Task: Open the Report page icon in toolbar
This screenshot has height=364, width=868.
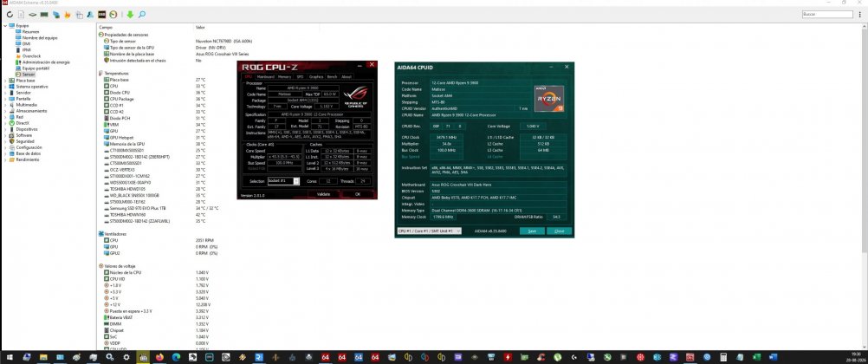Action: point(21,15)
